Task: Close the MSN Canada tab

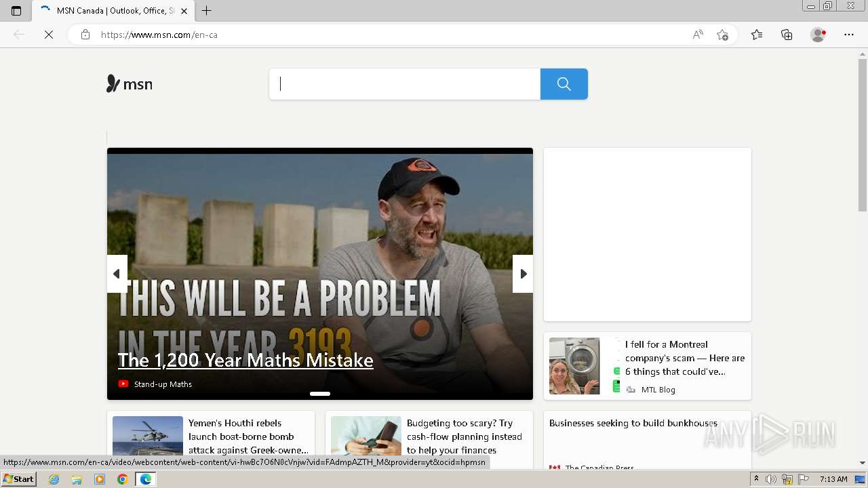Action: (x=184, y=11)
